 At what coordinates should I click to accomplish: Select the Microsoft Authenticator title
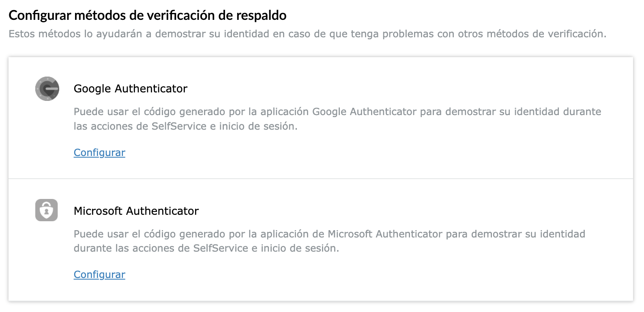(x=136, y=211)
